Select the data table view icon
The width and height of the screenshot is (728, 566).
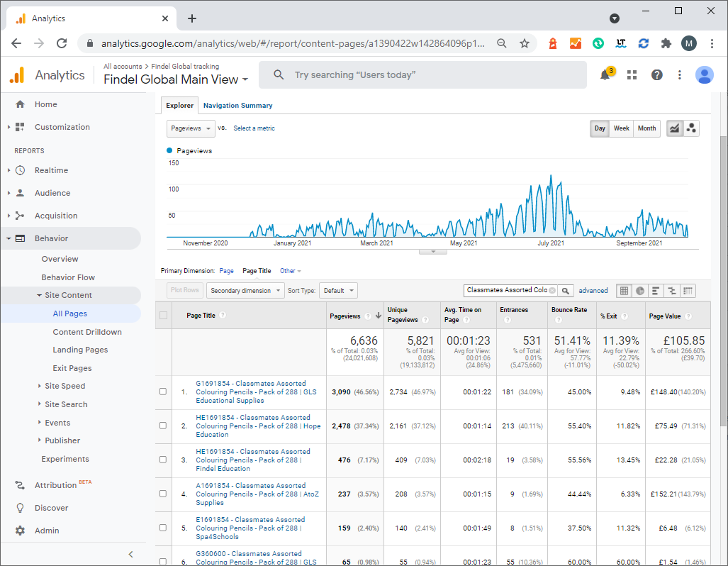624,291
